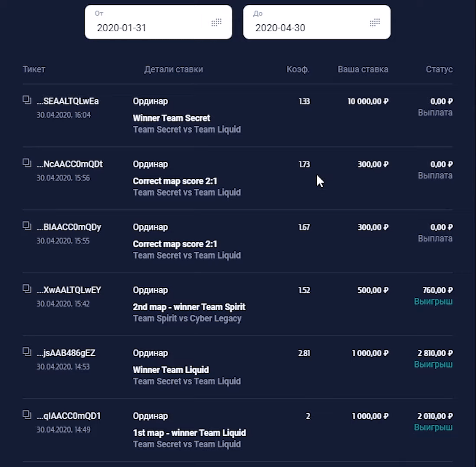
Task: Select the Ваша ставка column header
Action: click(x=363, y=69)
